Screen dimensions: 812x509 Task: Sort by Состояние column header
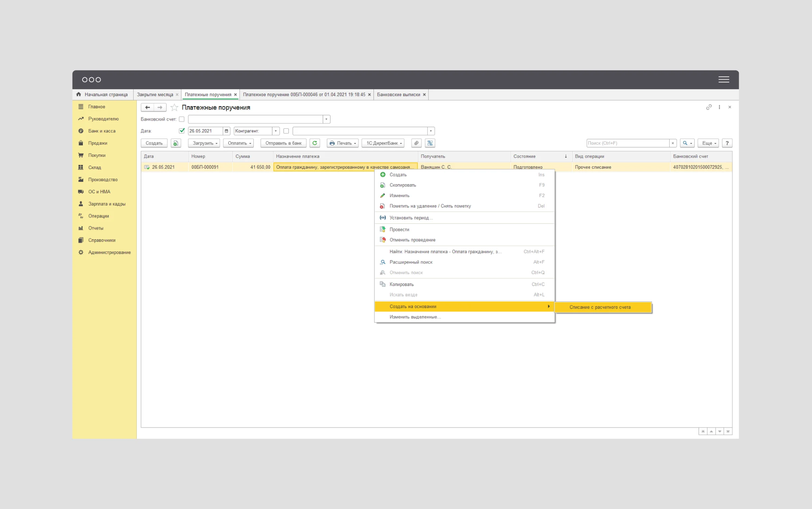click(x=541, y=156)
